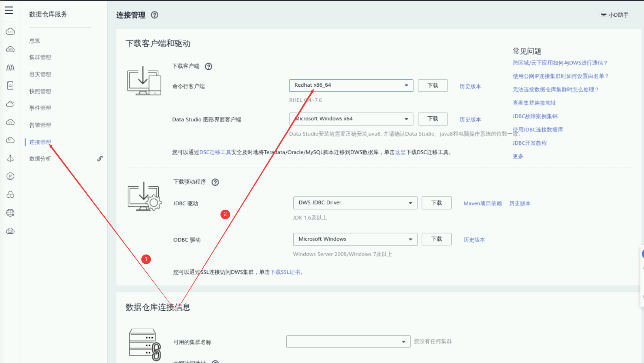644x363 pixels.
Task: Click 下载 for the JDBC driver
Action: coord(437,203)
